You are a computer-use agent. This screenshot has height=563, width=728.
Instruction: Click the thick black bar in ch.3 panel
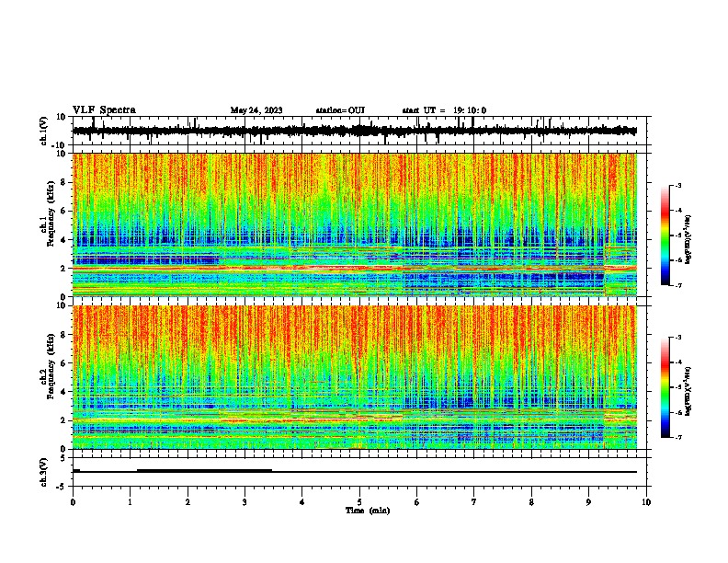(x=204, y=471)
